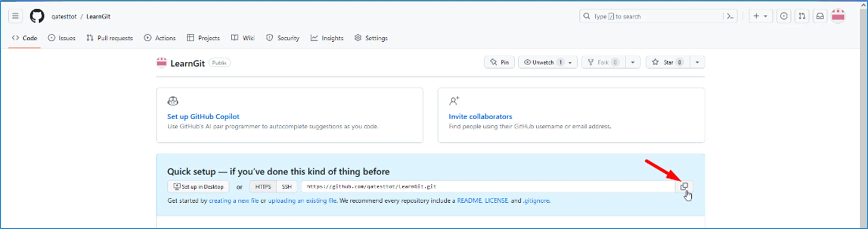Click the LearnGit repository title

coord(187,63)
